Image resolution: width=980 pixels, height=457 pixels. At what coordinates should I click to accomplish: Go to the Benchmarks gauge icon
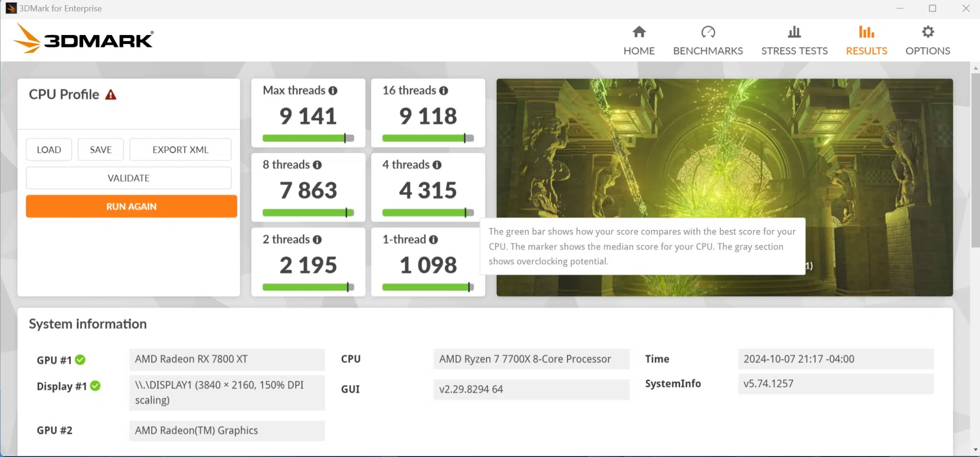point(708,32)
